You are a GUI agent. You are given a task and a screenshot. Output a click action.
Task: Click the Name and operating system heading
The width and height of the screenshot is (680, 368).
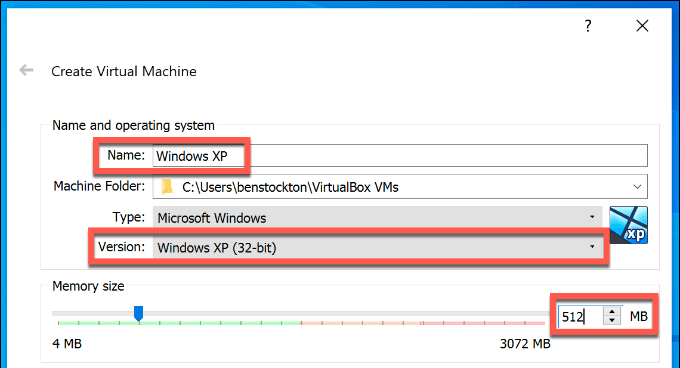[x=133, y=125]
